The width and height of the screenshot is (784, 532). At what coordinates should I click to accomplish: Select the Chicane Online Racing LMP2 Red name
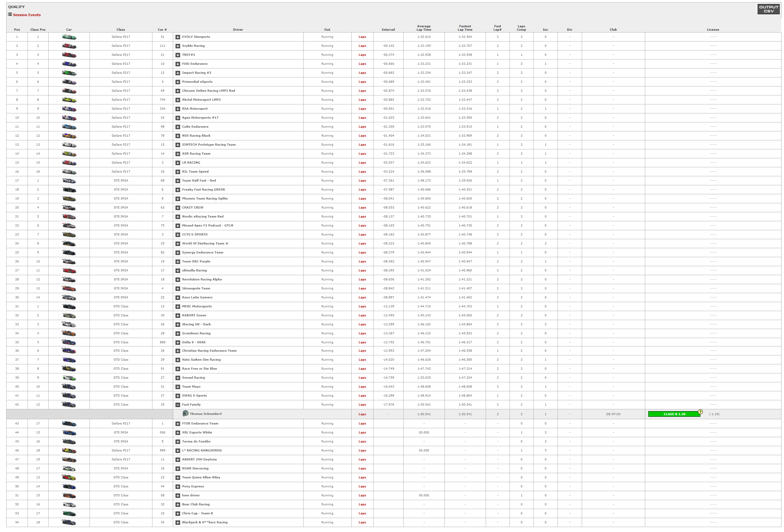208,91
